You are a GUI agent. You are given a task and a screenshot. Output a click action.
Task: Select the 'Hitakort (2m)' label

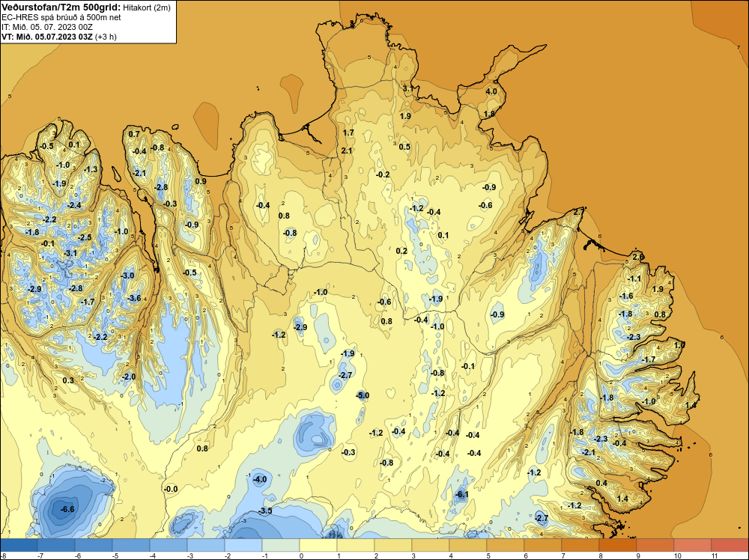(146, 7)
